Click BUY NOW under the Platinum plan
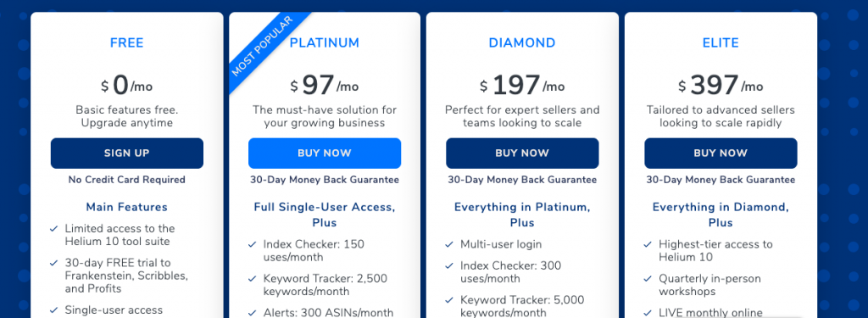This screenshot has width=868, height=318. [325, 153]
